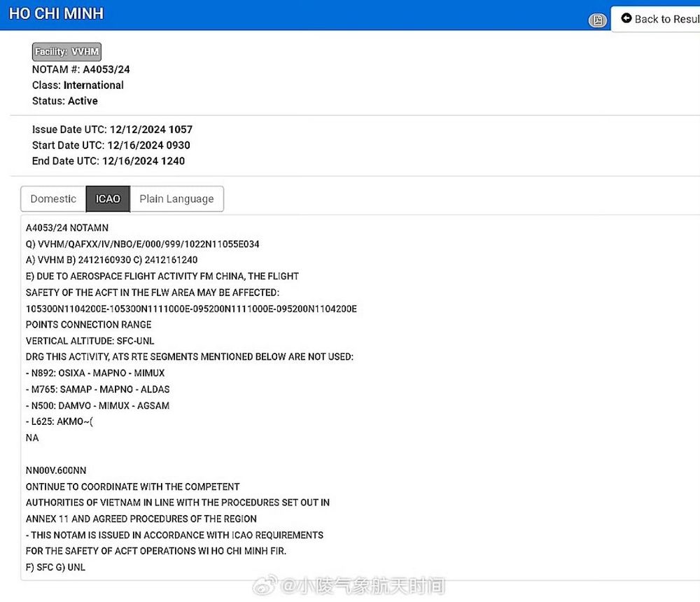This screenshot has width=700, height=602.
Task: Click Issue Date UTC 12/12/2024 1057
Action: [x=112, y=129]
